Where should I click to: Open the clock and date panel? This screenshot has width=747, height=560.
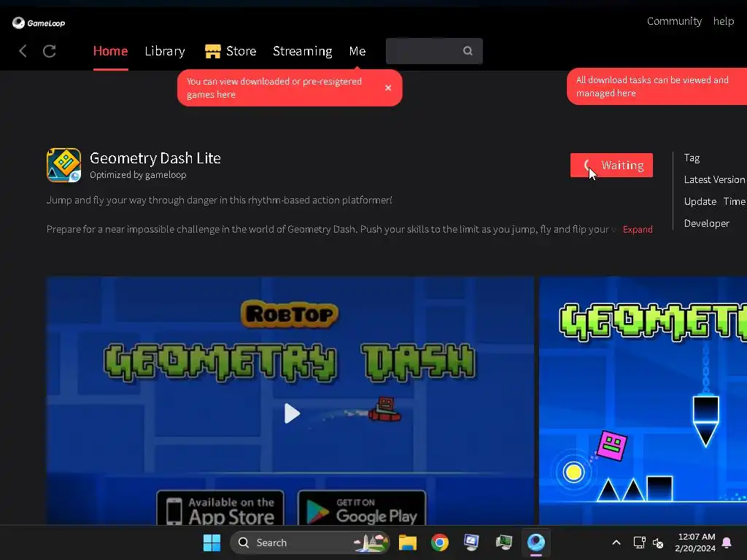point(695,542)
